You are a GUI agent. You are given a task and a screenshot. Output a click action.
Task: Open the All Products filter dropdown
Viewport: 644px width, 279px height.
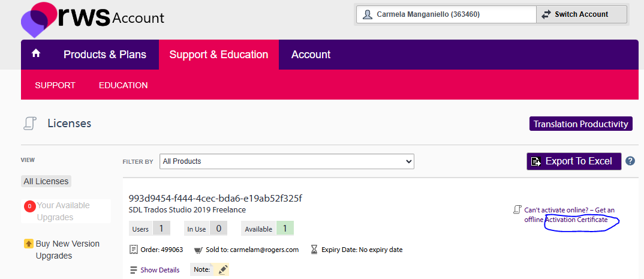click(287, 161)
